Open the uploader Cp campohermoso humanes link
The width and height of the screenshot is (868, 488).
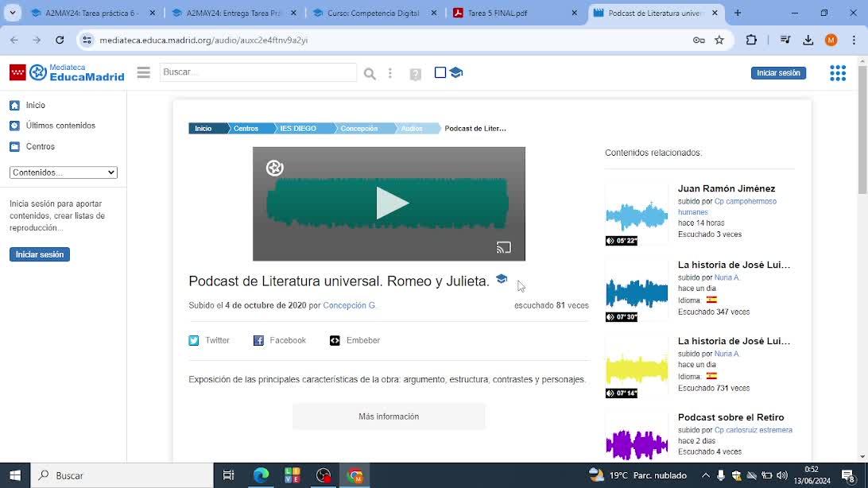(727, 207)
